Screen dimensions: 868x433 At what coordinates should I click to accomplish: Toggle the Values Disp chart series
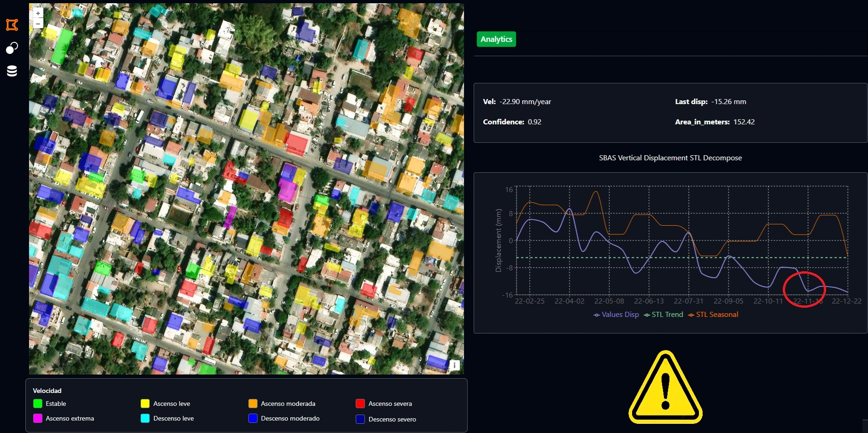[616, 315]
